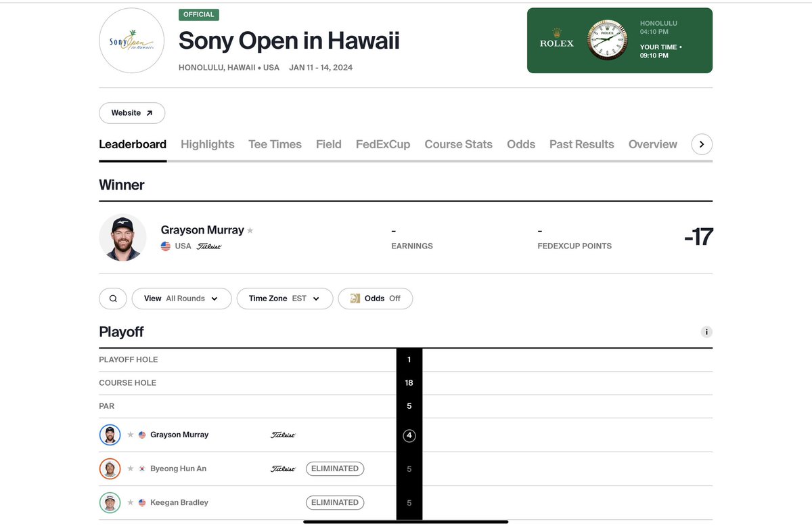Click the COURSE HOLE 18 value
812x528 pixels.
[409, 383]
